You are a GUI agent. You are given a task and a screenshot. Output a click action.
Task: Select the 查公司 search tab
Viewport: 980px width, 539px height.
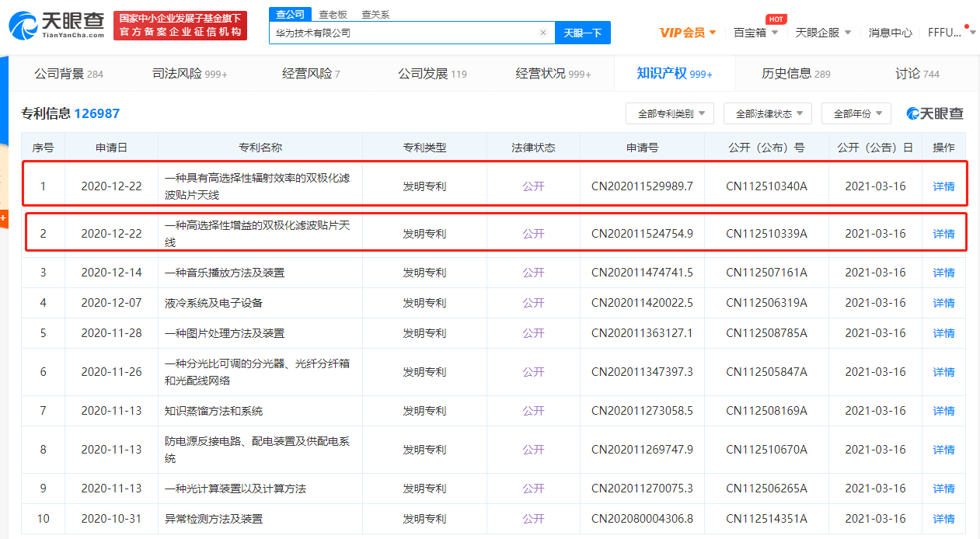click(291, 14)
